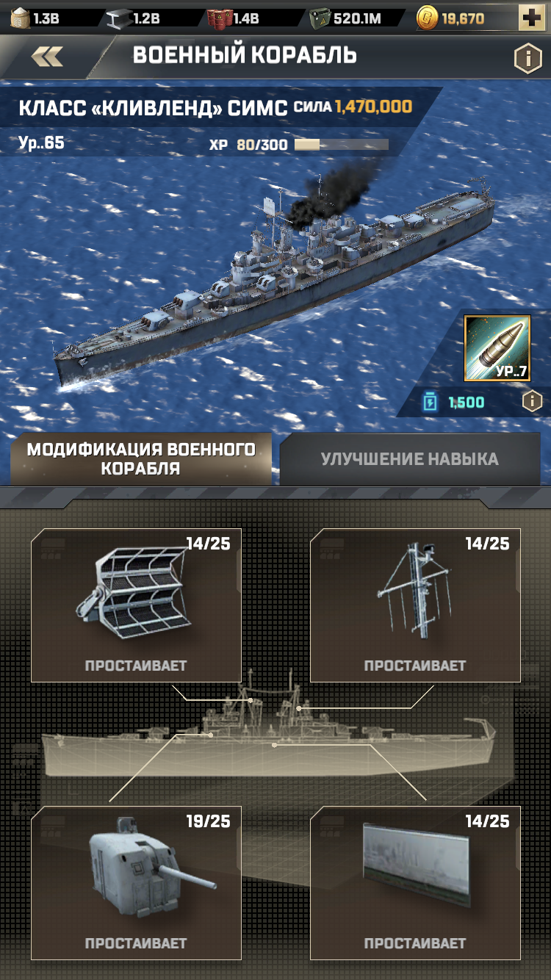
Task: Select the shell skill icon УР..7
Action: pos(497,348)
